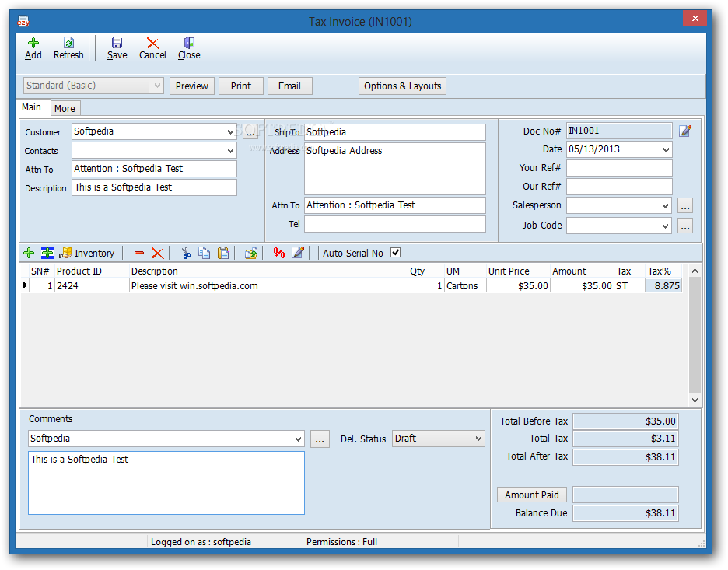Expand the Salesperson dropdown
The height and width of the screenshot is (570, 728).
coord(665,205)
